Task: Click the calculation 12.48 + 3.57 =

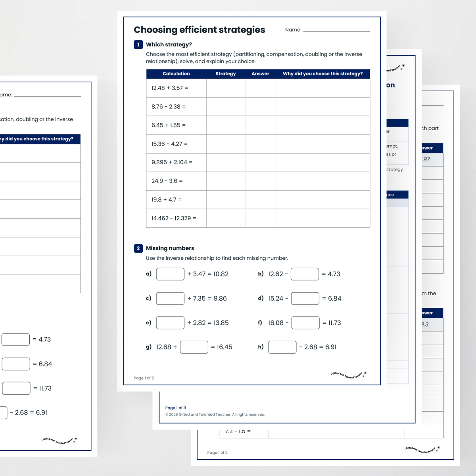Action: [x=170, y=88]
